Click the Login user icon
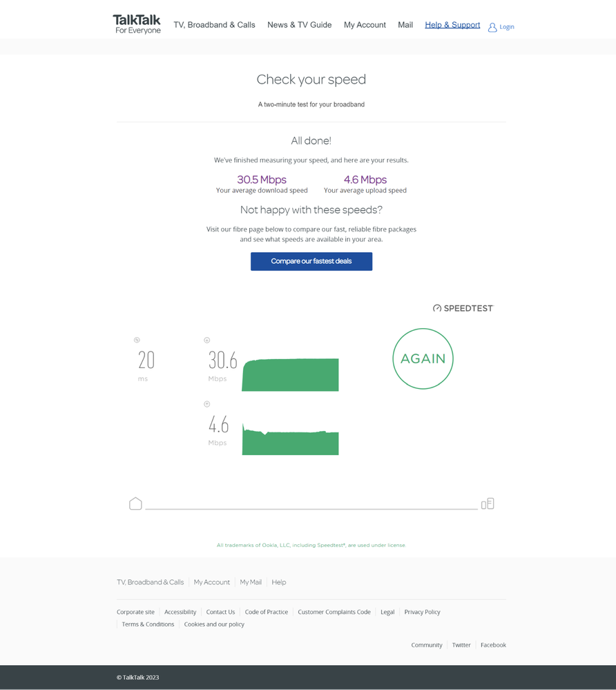 click(x=492, y=28)
